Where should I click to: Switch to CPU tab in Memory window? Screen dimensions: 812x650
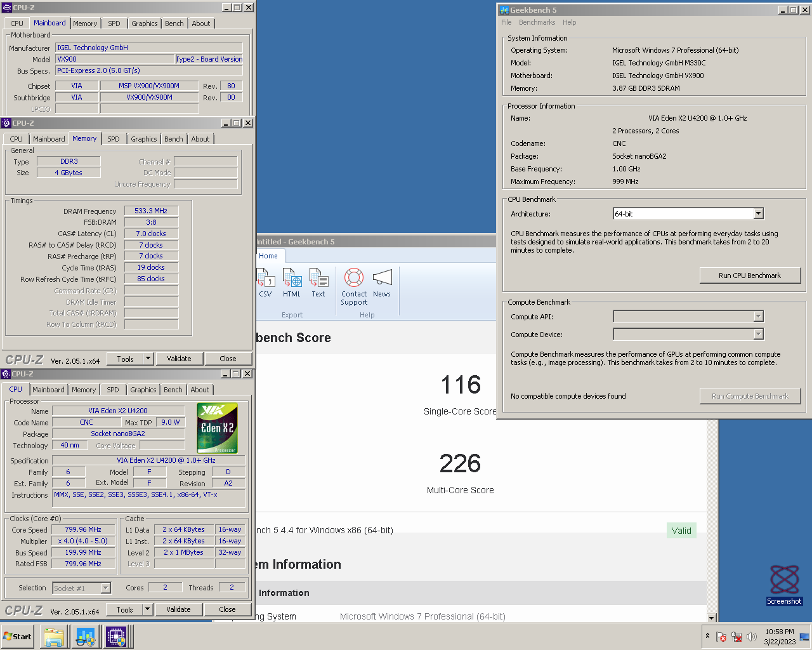coord(16,139)
